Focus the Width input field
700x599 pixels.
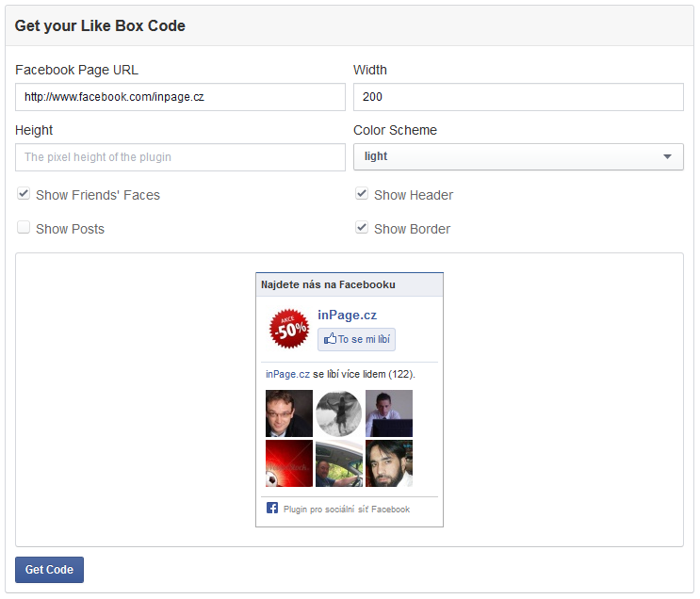pos(518,97)
